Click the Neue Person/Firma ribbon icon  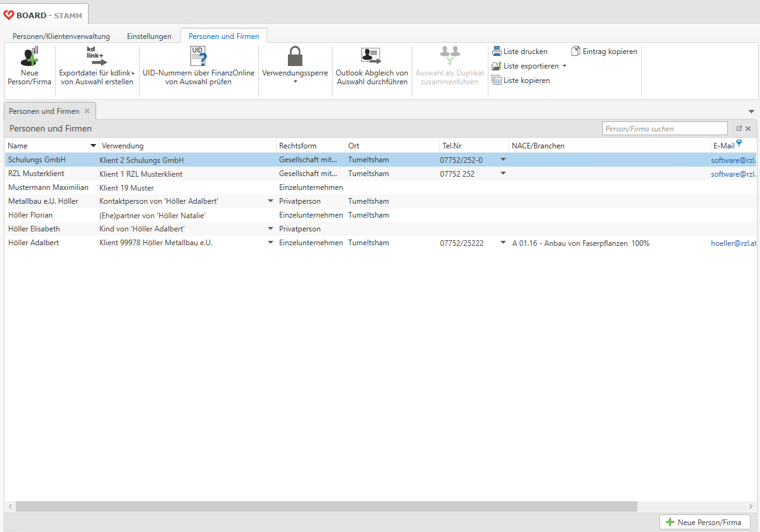[x=30, y=57]
